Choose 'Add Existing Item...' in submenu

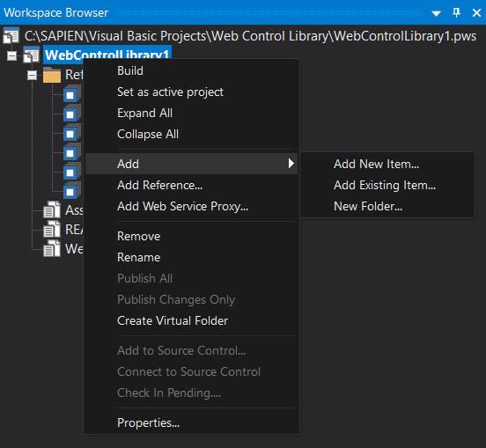coord(387,185)
